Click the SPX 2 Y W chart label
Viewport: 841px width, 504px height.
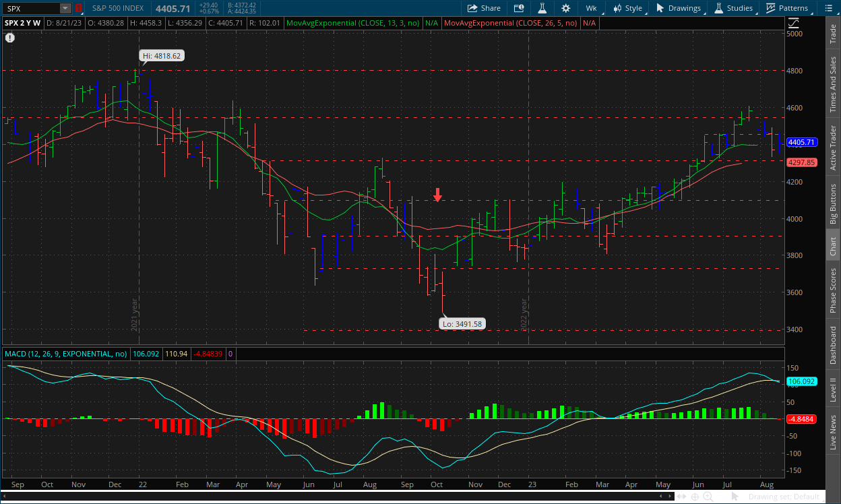[x=23, y=23]
